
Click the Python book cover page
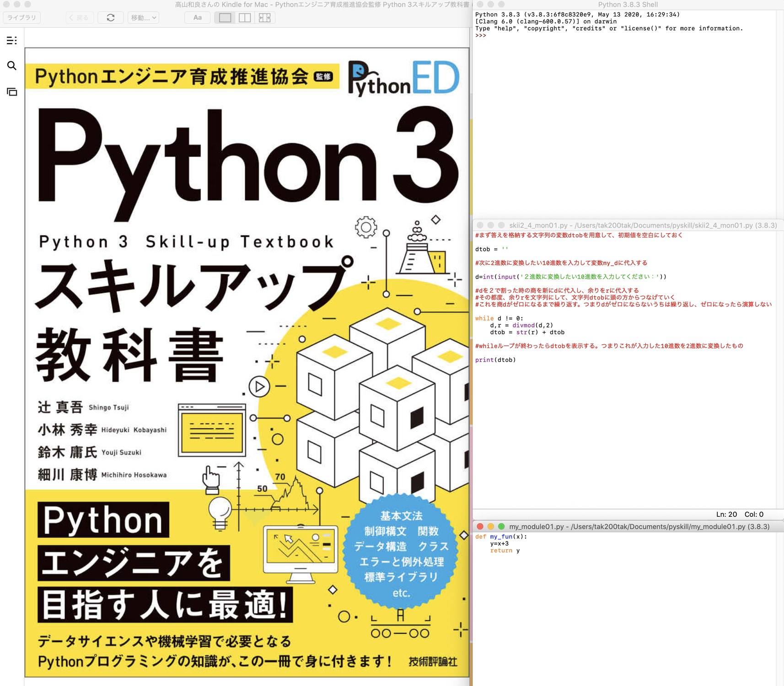[x=247, y=362]
